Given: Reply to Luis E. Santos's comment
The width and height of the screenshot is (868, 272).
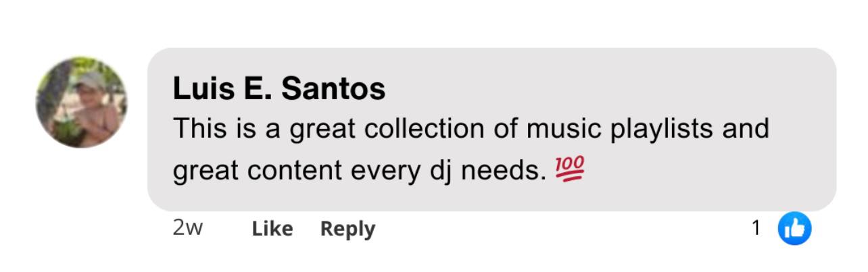Looking at the screenshot, I should pyautogui.click(x=347, y=229).
